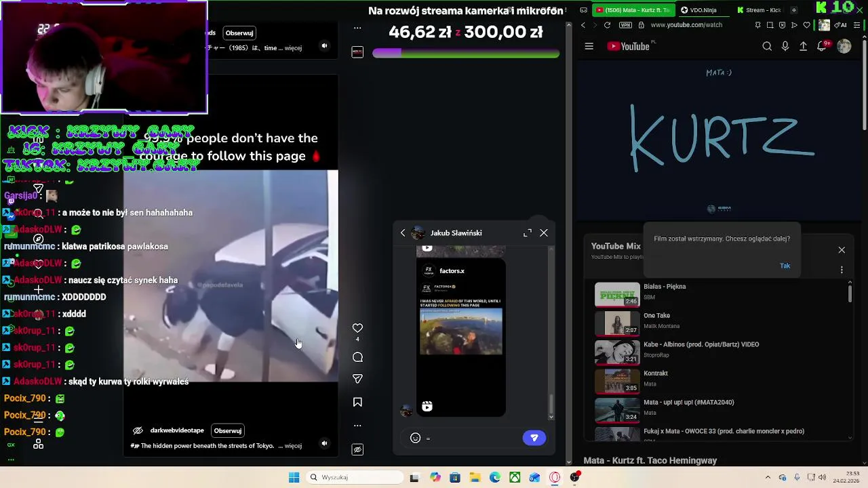This screenshot has height=488, width=868.
Task: Click the address bar URL www.youtube.com/watch
Action: 686,25
